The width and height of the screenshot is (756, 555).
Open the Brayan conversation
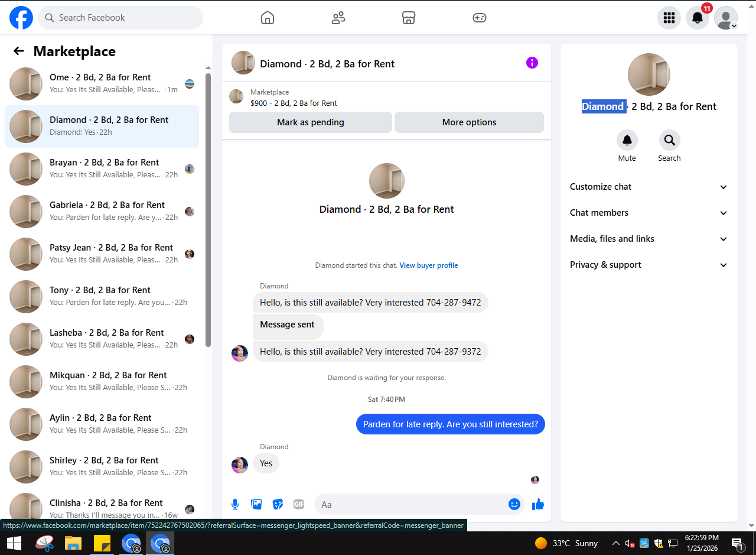point(102,169)
